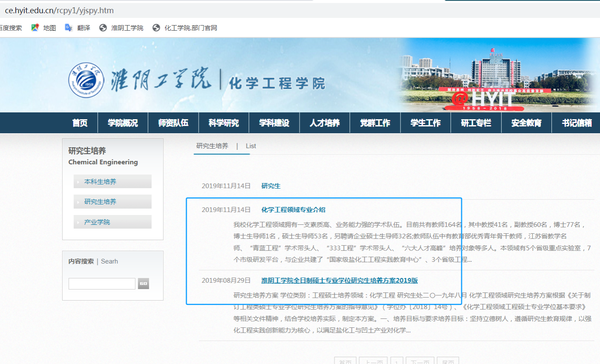Image resolution: width=600 pixels, height=364 pixels.
Task: Go to 研工专栏 in the navigation bar
Action: (x=476, y=123)
